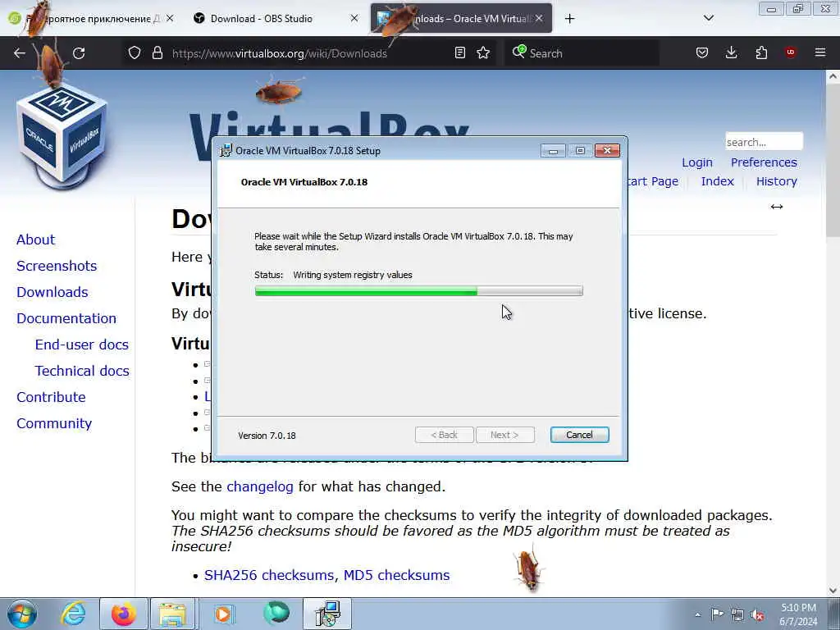
Task: Open the Action Center flag icon
Action: [717, 614]
